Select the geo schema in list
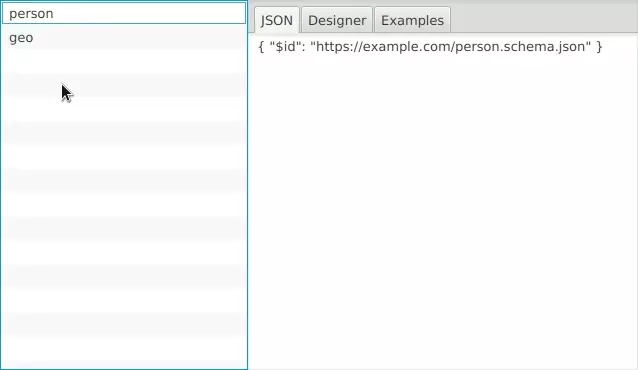The width and height of the screenshot is (638, 370). coord(124,37)
